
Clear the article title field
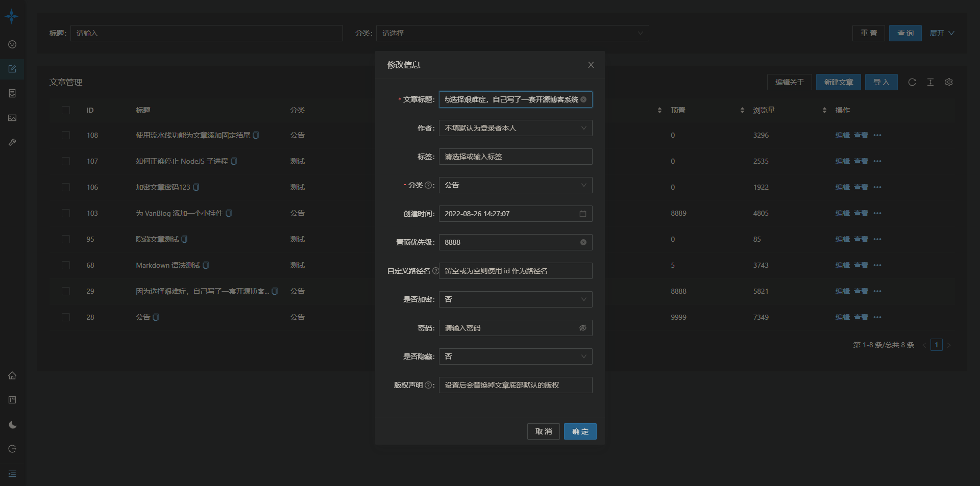tap(583, 99)
